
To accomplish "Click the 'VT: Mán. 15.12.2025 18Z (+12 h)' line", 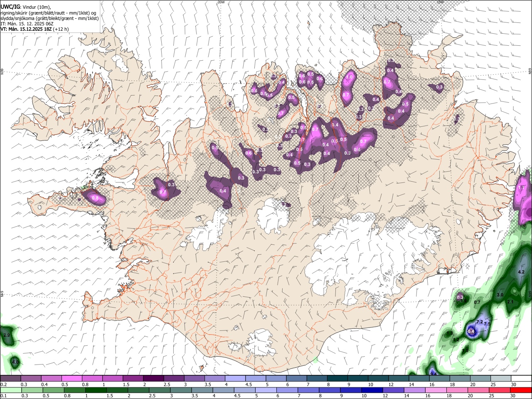I will pyautogui.click(x=35, y=29).
